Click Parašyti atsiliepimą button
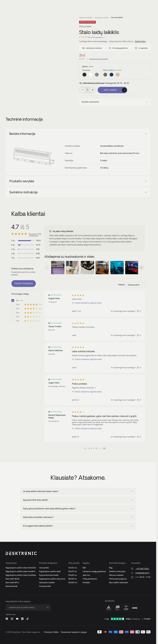The height and width of the screenshot is (644, 158). tap(24, 284)
